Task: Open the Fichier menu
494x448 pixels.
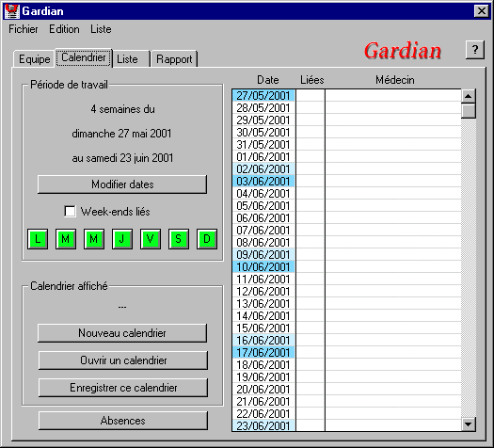Action: [24, 29]
